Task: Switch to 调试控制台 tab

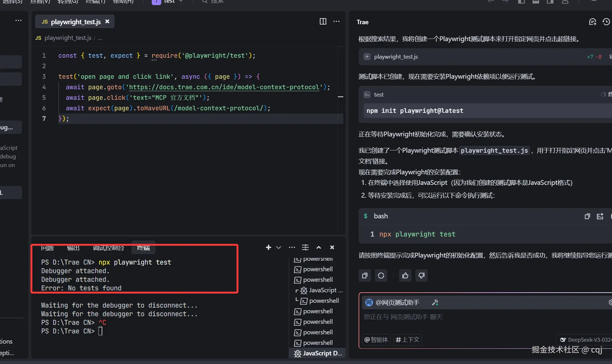Action: (x=108, y=248)
